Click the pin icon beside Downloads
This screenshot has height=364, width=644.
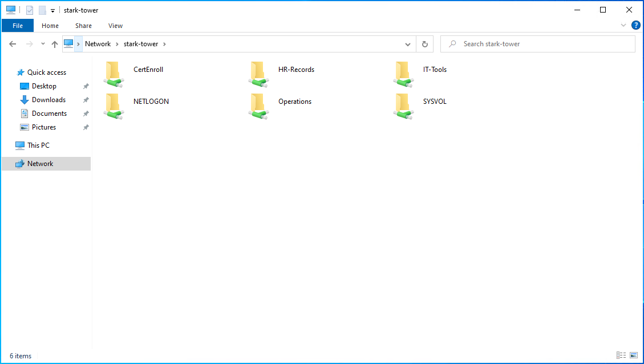[86, 100]
